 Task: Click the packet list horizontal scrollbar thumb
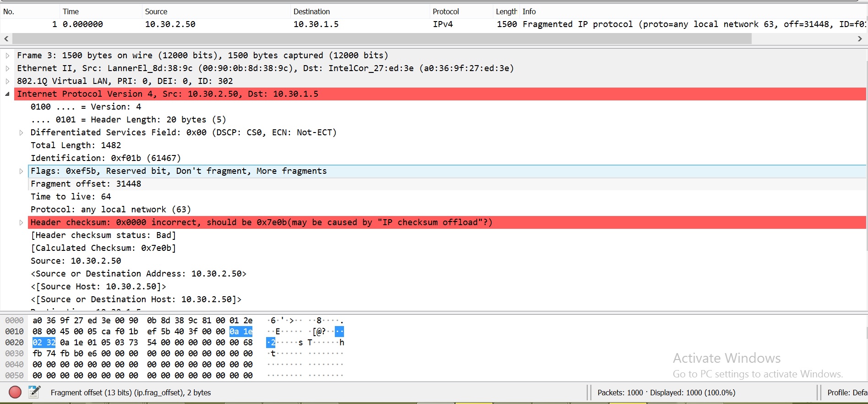[x=382, y=39]
